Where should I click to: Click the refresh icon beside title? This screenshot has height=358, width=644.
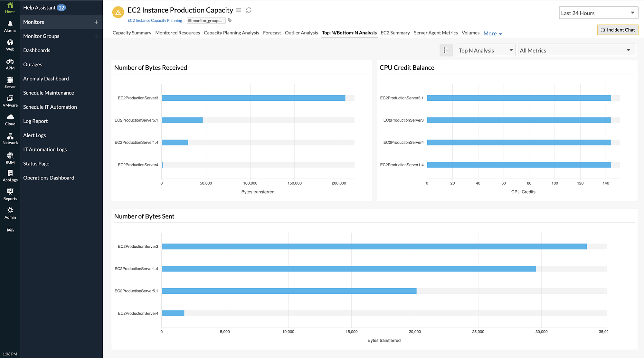pos(249,10)
